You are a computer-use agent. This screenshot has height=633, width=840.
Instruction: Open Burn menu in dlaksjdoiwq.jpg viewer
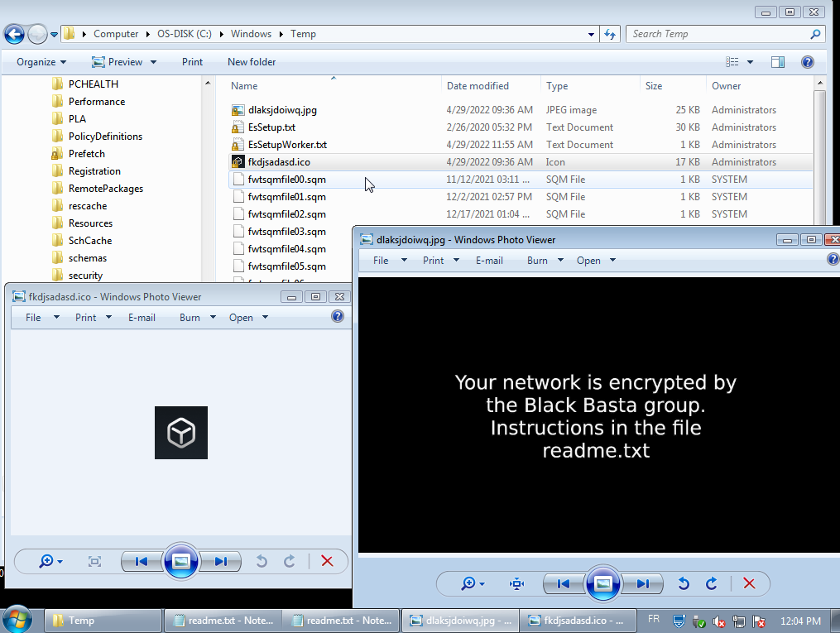[x=545, y=261]
